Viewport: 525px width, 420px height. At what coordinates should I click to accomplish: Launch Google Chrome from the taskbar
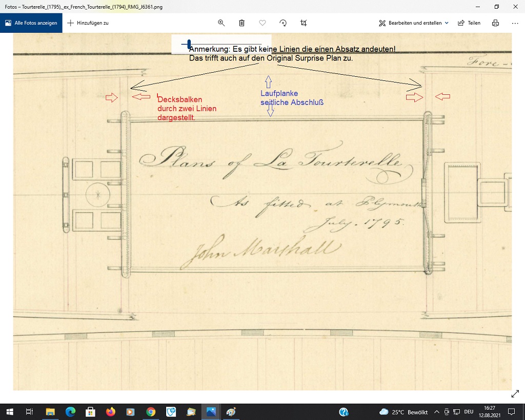[x=151, y=412]
